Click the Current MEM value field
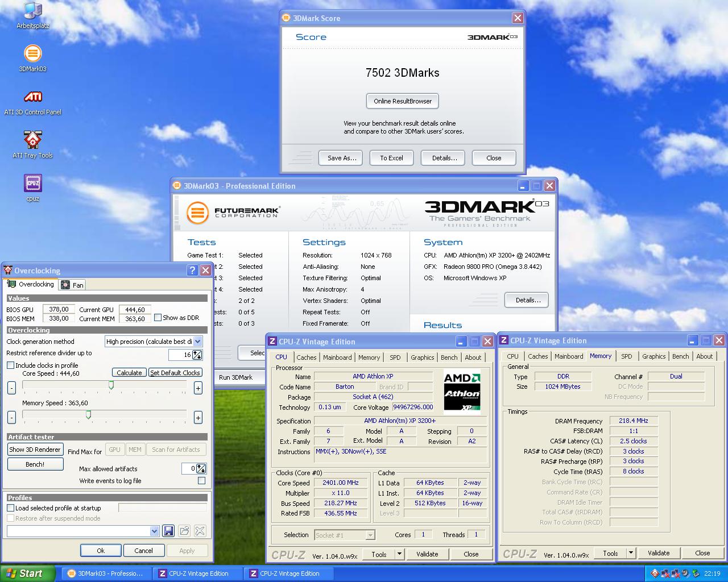Viewport: 728px width, 582px height. [x=135, y=319]
